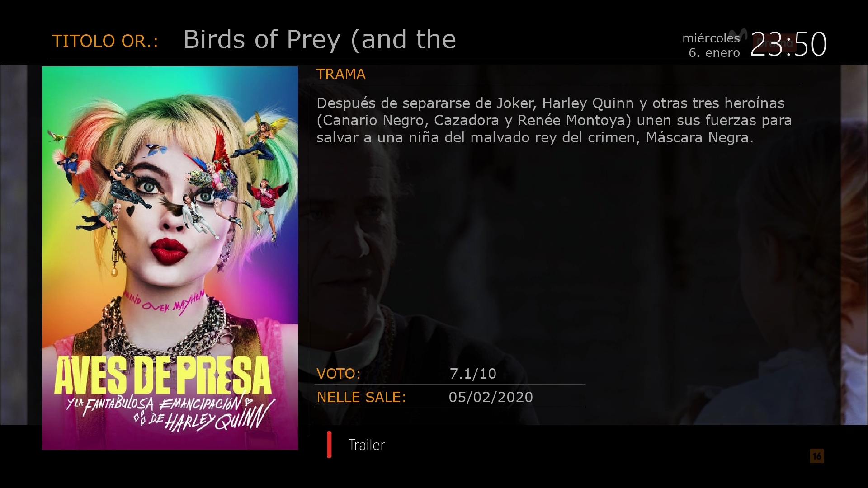Click the TITOLO OR. label
Screen dimensions: 868x488
point(105,41)
